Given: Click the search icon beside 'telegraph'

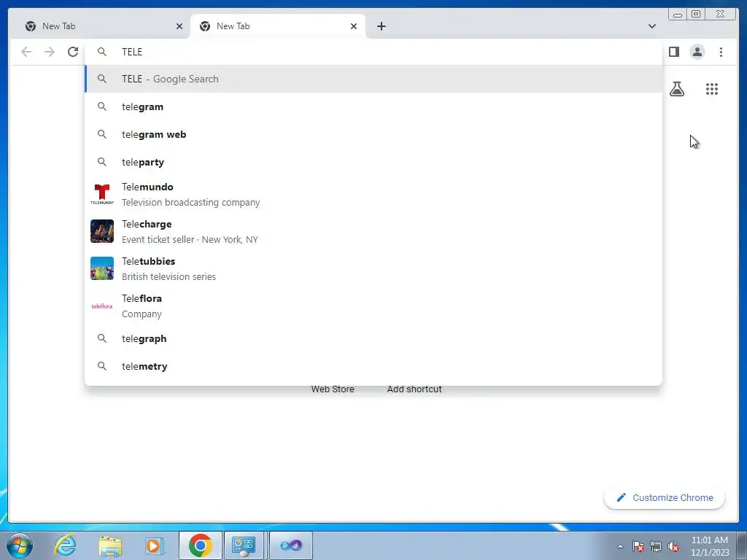Looking at the screenshot, I should click(x=102, y=338).
